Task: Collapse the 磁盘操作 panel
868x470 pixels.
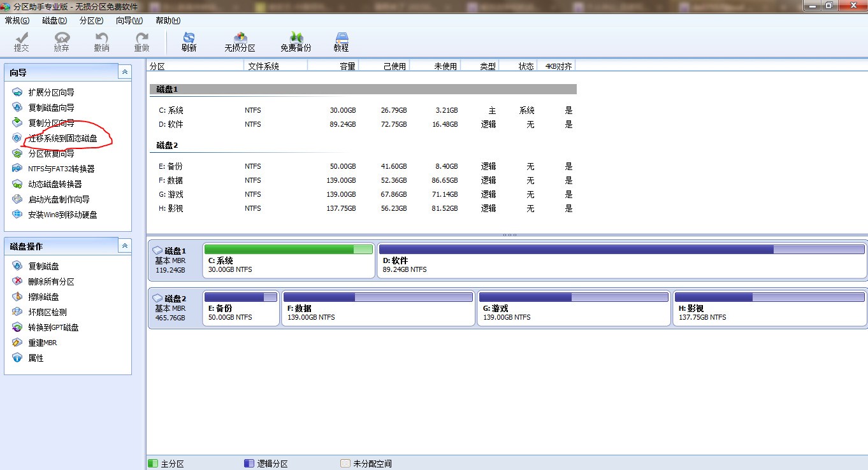Action: 125,246
